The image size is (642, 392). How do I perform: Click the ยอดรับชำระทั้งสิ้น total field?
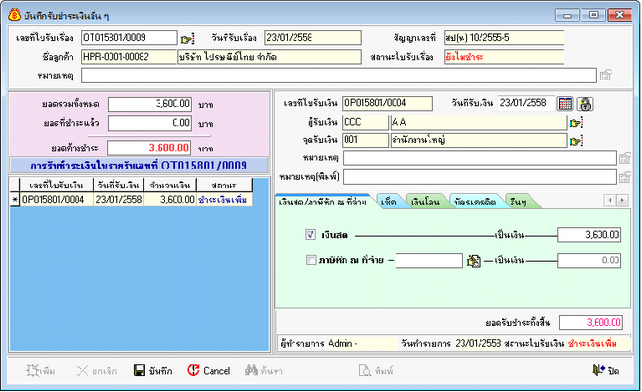591,322
